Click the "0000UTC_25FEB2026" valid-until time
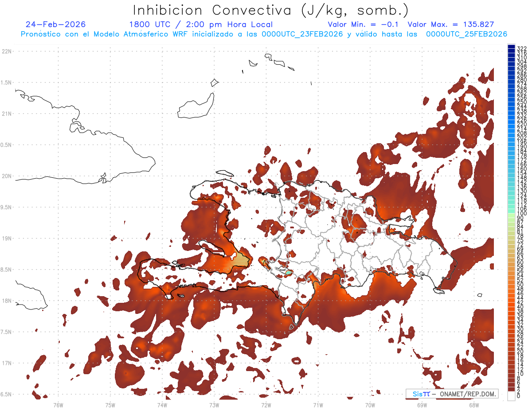This screenshot has width=532, height=411. [x=467, y=34]
